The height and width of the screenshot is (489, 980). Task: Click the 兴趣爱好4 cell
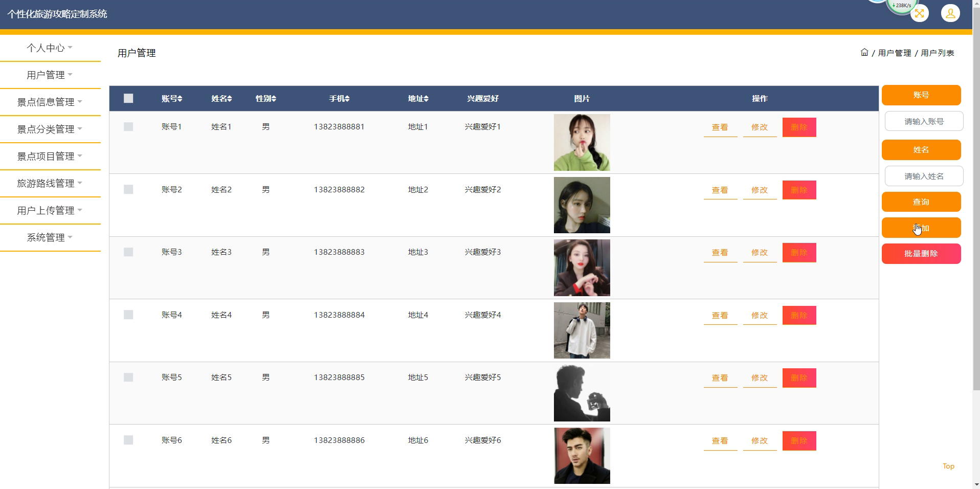pyautogui.click(x=483, y=315)
